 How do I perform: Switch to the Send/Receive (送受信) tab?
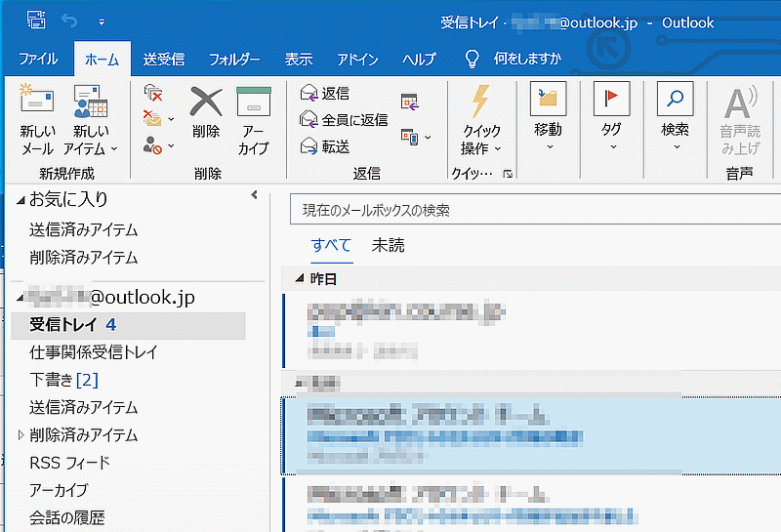click(x=164, y=60)
